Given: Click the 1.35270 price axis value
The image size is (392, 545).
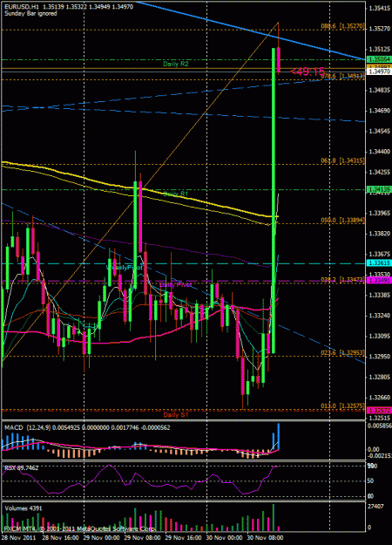Looking at the screenshot, I should [x=380, y=29].
